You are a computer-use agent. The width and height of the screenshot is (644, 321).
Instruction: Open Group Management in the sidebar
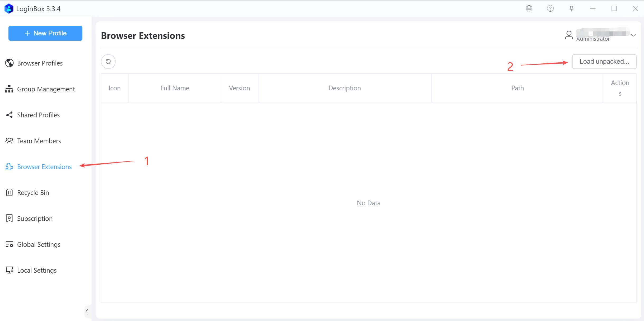tap(46, 89)
